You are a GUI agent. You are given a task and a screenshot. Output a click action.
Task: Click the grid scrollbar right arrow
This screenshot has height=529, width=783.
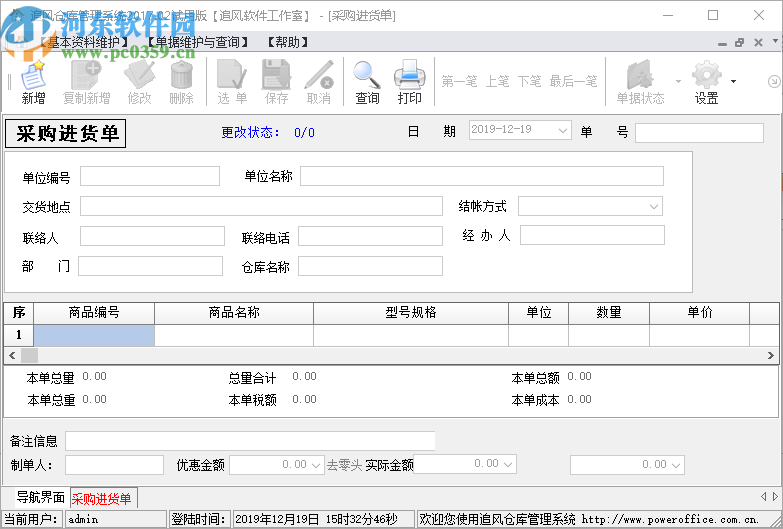pyautogui.click(x=771, y=355)
